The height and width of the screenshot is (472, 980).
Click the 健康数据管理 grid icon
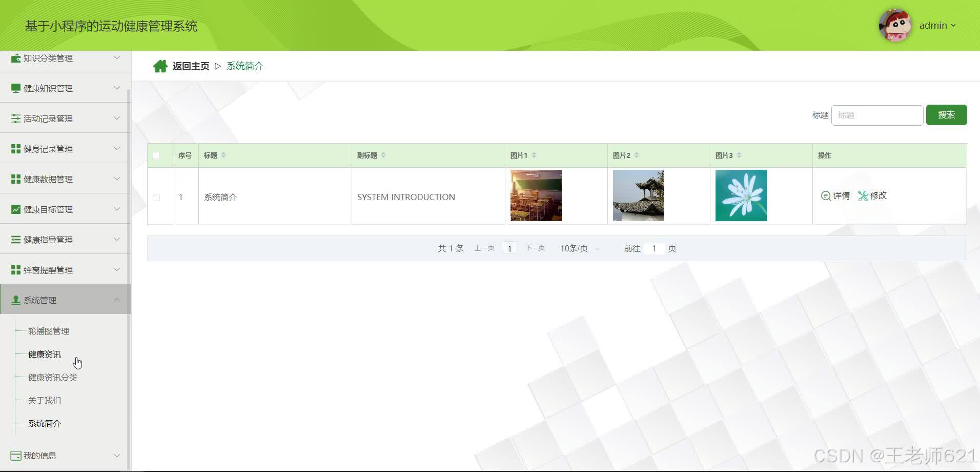16,179
